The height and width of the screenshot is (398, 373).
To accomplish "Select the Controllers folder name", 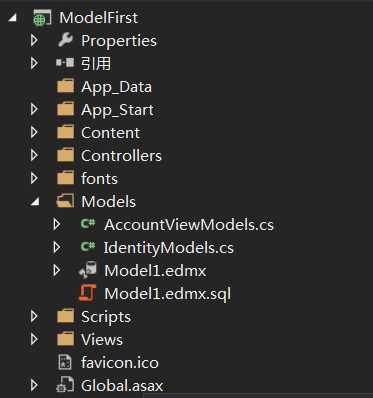I will tap(121, 156).
